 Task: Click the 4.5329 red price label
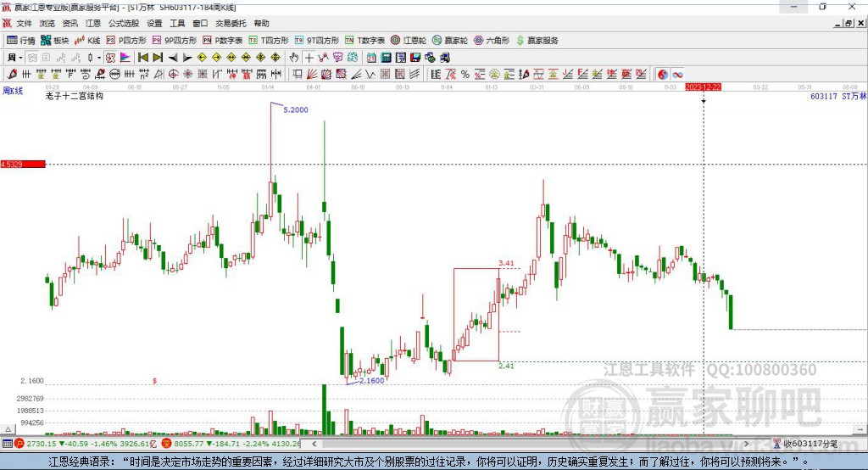pos(23,164)
